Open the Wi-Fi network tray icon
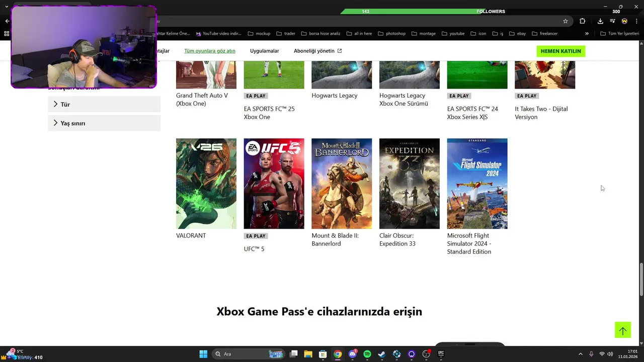The width and height of the screenshot is (644, 362). 602,354
